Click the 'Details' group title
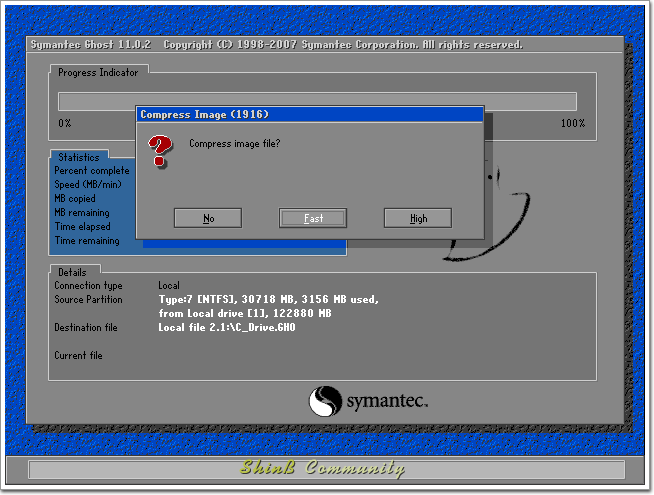This screenshot has width=654, height=495. [x=72, y=272]
